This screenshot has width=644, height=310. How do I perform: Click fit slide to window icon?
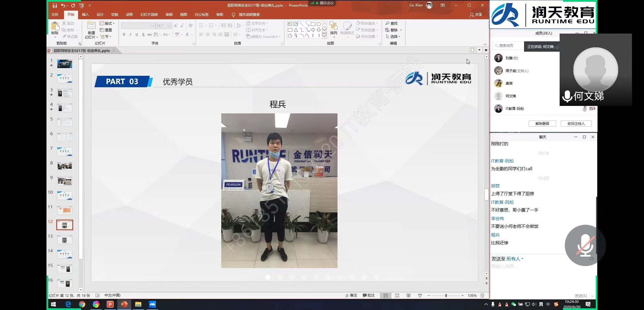pyautogui.click(x=482, y=295)
